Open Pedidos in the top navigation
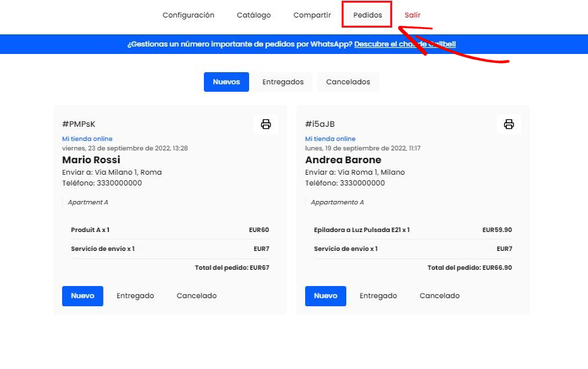 click(x=367, y=15)
